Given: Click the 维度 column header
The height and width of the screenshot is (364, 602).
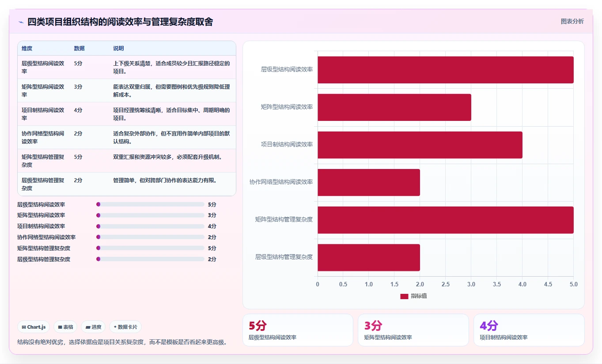Looking at the screenshot, I should point(27,48).
